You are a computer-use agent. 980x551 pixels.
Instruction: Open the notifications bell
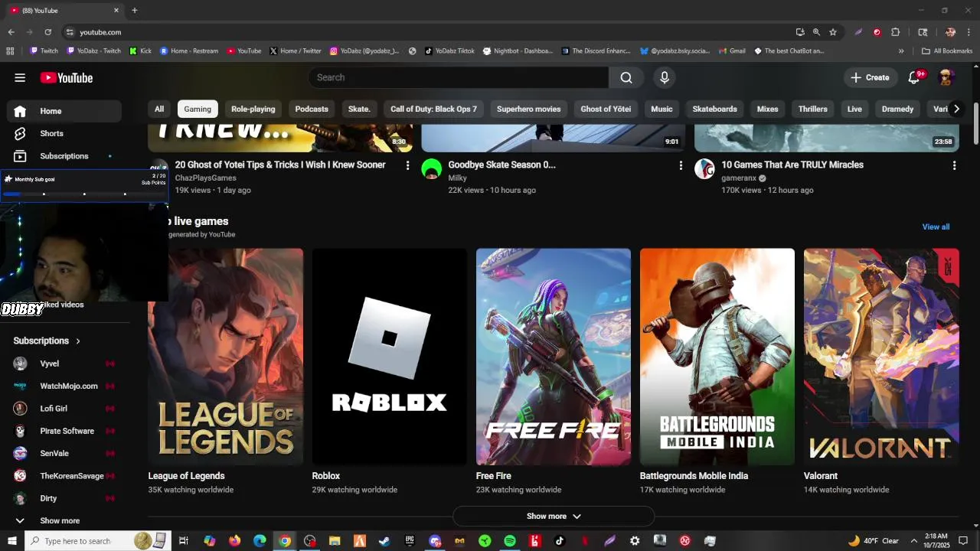pos(914,77)
